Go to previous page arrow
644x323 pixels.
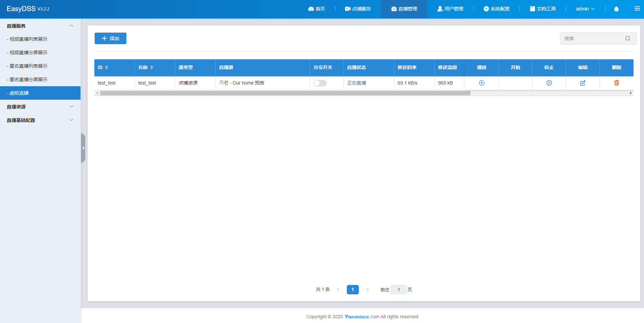[338, 290]
